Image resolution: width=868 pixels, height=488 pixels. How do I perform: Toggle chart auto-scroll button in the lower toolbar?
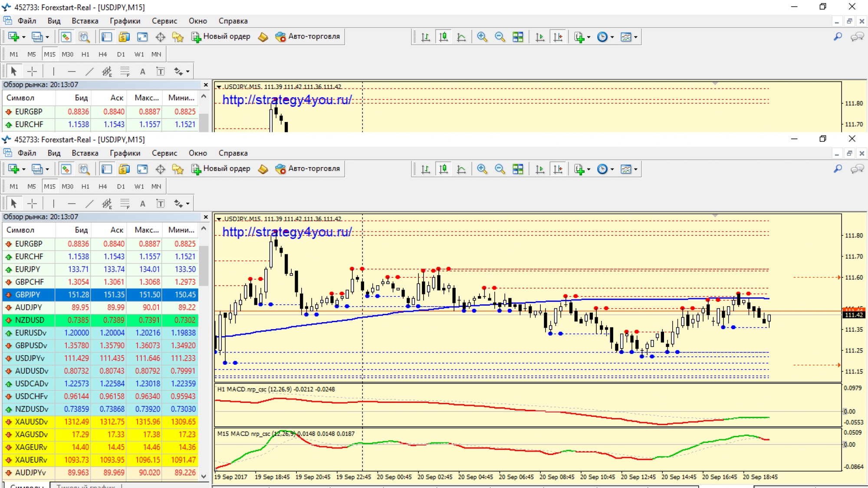pos(540,169)
